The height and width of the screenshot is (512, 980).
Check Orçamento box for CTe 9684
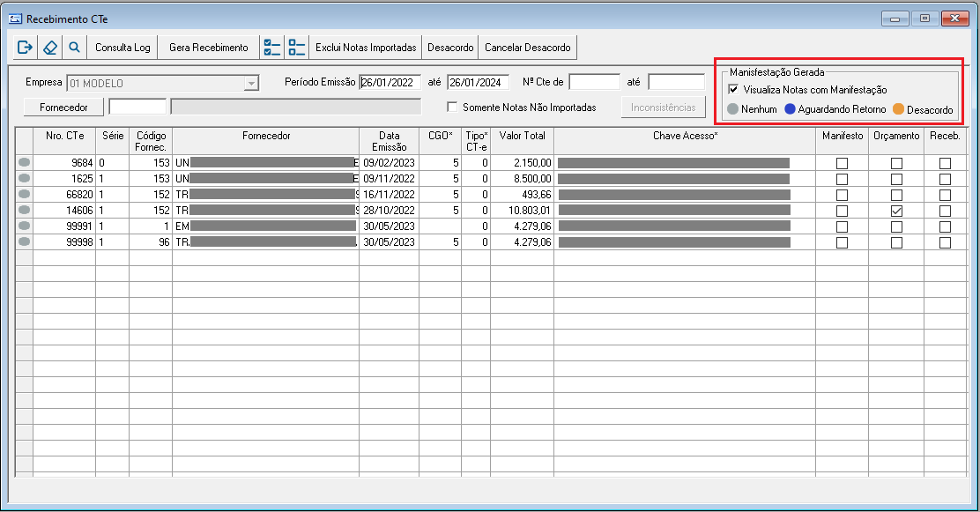[x=896, y=163]
